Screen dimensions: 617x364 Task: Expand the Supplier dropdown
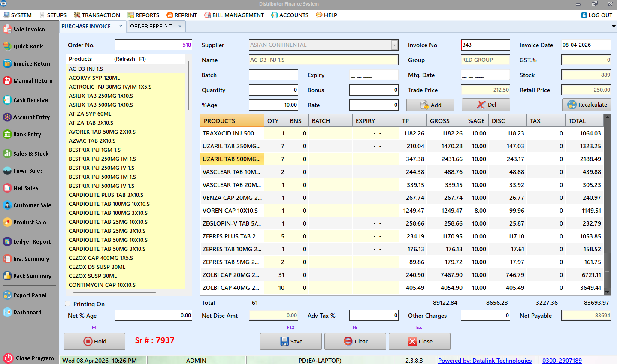(x=394, y=45)
